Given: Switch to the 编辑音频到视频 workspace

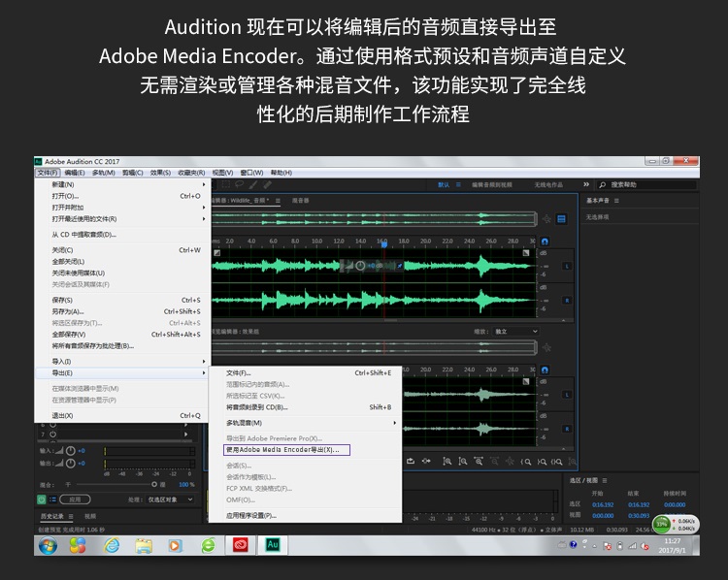Looking at the screenshot, I should [492, 184].
